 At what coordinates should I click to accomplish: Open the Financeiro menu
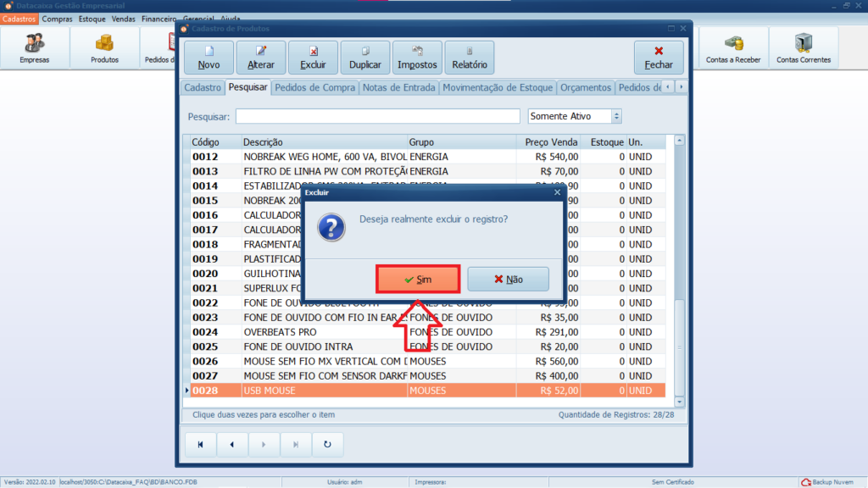159,18
